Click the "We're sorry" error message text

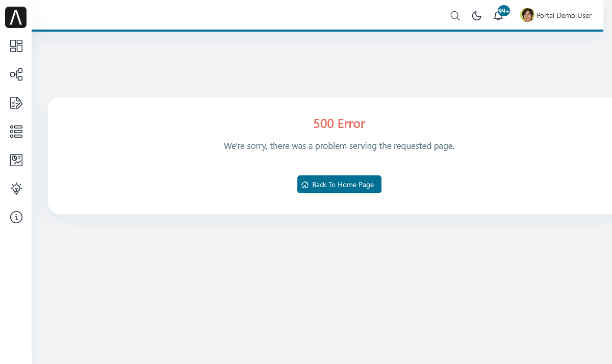(x=339, y=146)
